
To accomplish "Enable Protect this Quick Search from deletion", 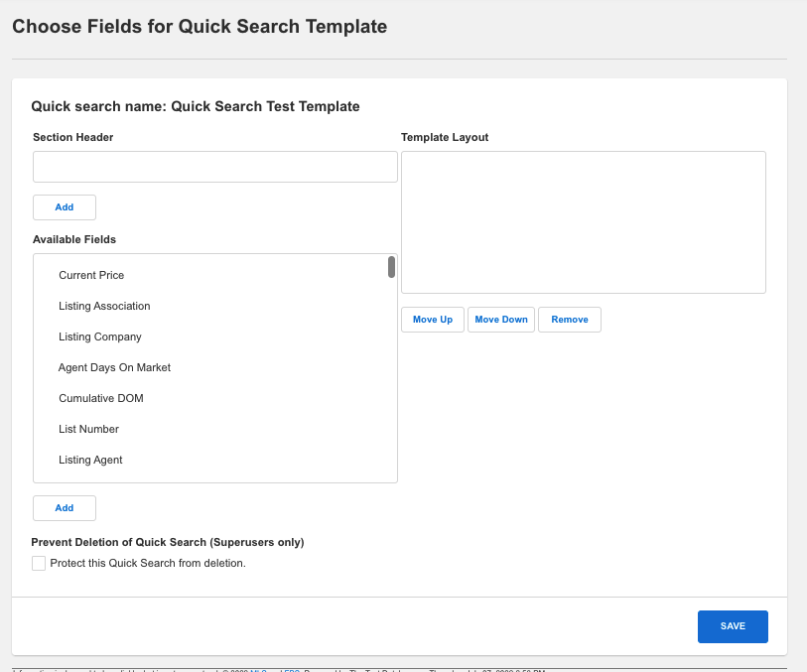I will pos(38,563).
